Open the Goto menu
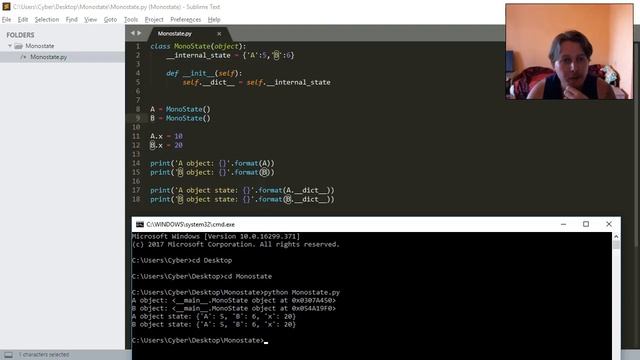The height and width of the screenshot is (360, 640). tap(110, 20)
